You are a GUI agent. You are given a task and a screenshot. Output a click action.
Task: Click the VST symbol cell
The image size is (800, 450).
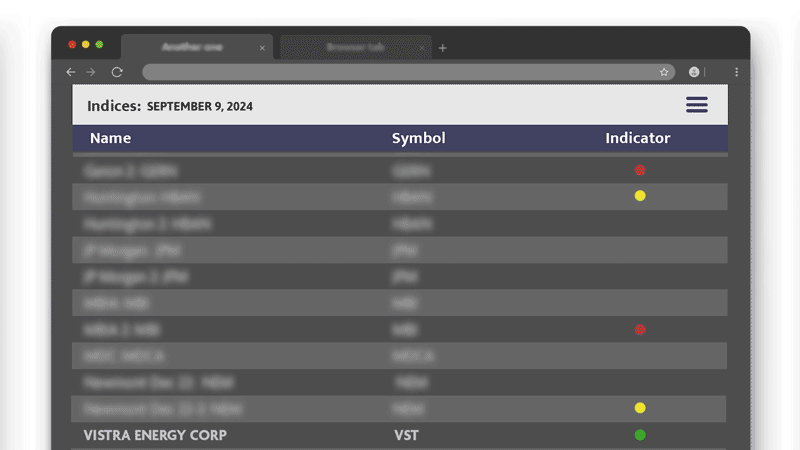point(406,435)
